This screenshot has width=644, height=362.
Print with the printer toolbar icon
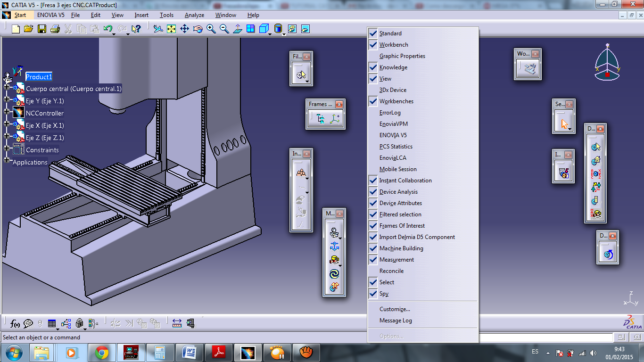[x=55, y=29]
